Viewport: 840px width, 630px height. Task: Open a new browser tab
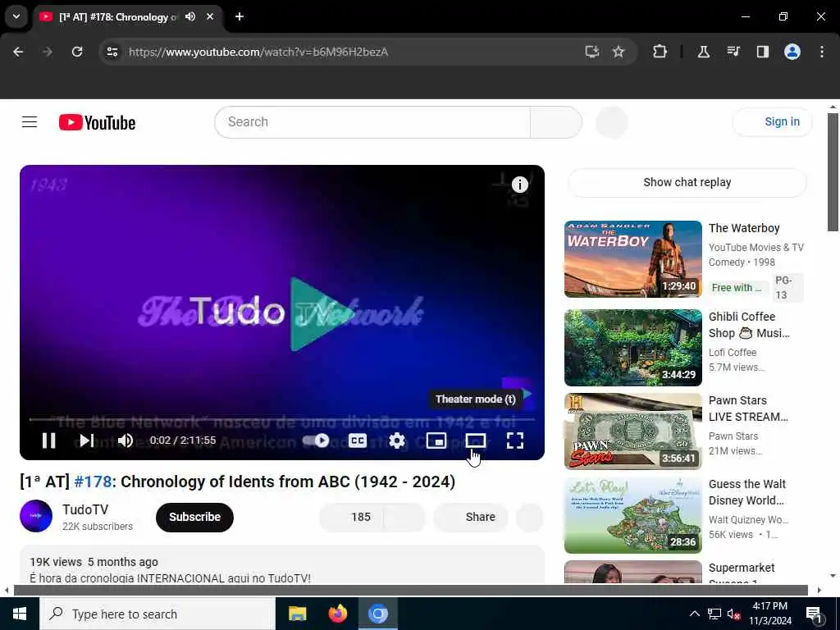click(x=240, y=16)
